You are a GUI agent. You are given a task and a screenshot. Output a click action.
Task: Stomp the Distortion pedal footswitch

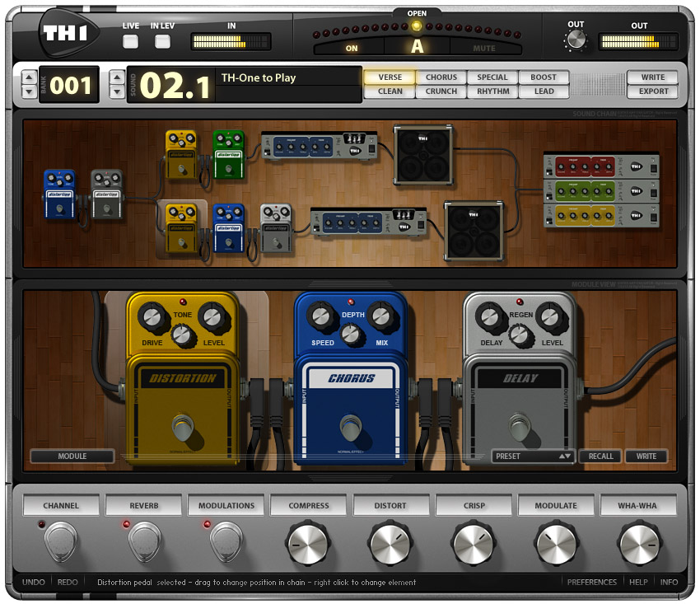[x=183, y=427]
